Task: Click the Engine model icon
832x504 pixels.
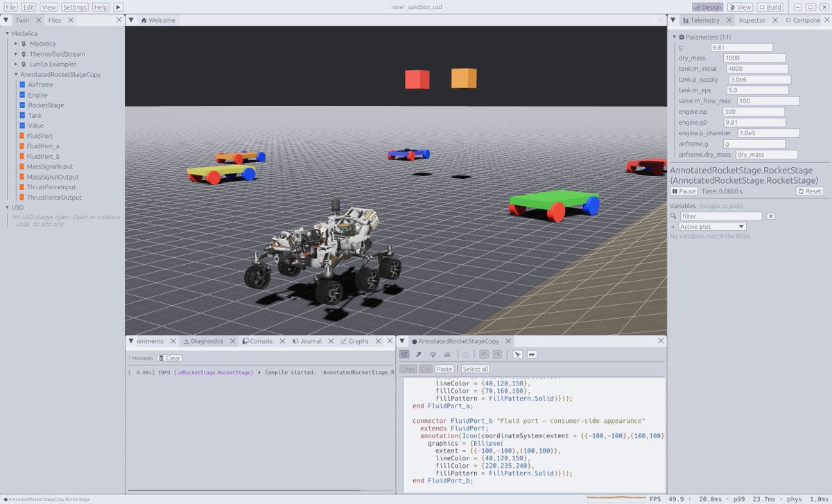Action: (22, 95)
